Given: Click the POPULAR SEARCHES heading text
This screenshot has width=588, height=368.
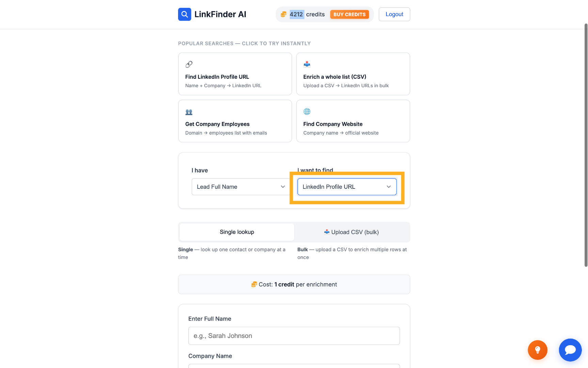Looking at the screenshot, I should 244,44.
